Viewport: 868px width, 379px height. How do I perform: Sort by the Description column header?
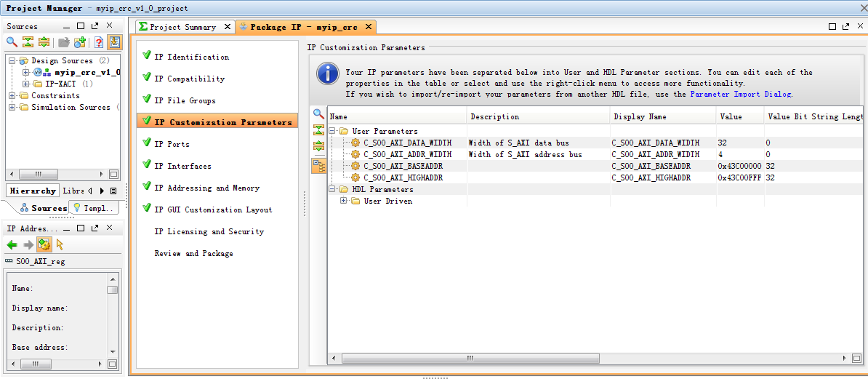coord(539,117)
